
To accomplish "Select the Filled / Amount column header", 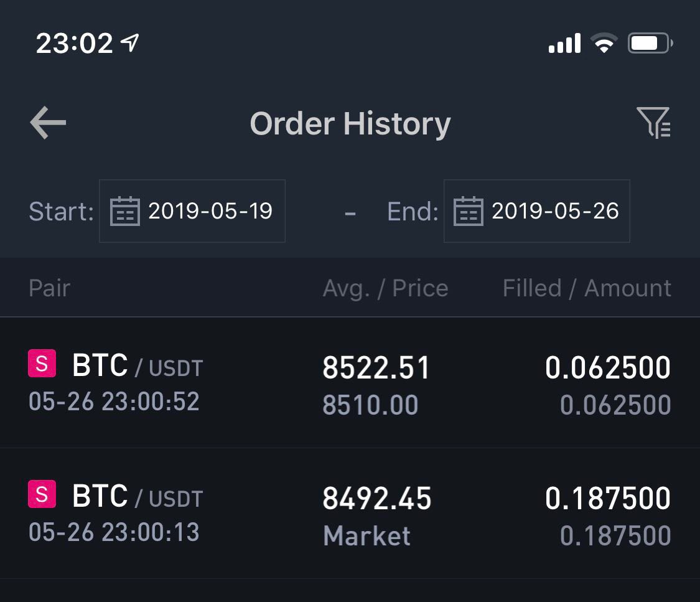I will click(x=587, y=288).
